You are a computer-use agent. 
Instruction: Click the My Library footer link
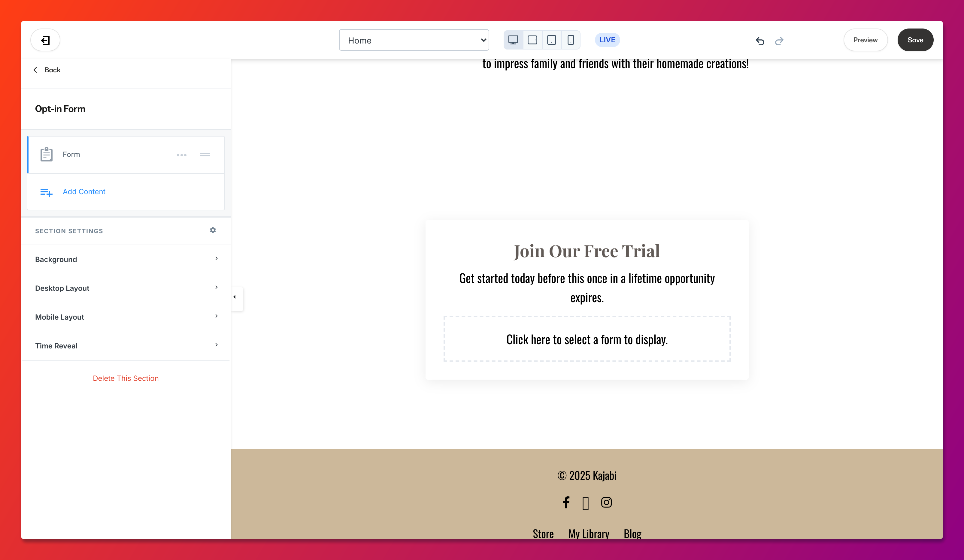[x=589, y=534]
